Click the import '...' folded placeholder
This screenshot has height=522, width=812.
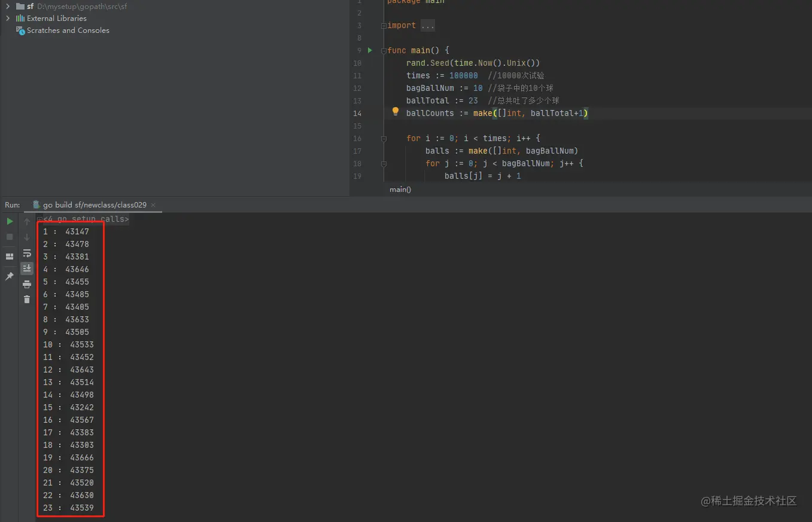(428, 25)
